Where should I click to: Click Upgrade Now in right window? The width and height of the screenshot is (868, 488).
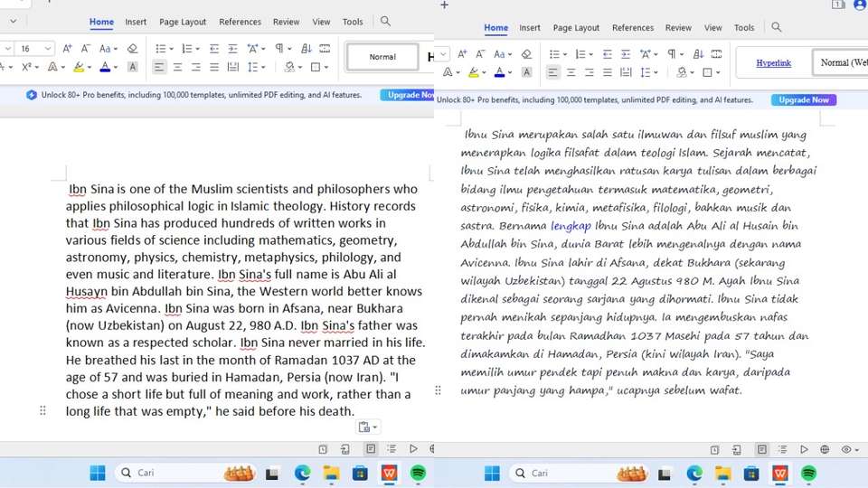pyautogui.click(x=804, y=99)
